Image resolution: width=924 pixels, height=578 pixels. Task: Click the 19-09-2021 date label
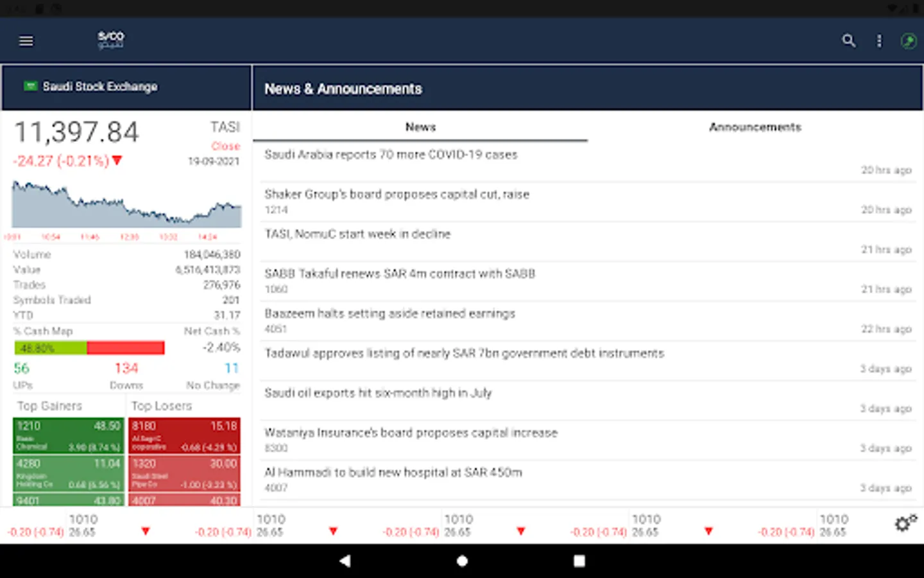tap(214, 161)
